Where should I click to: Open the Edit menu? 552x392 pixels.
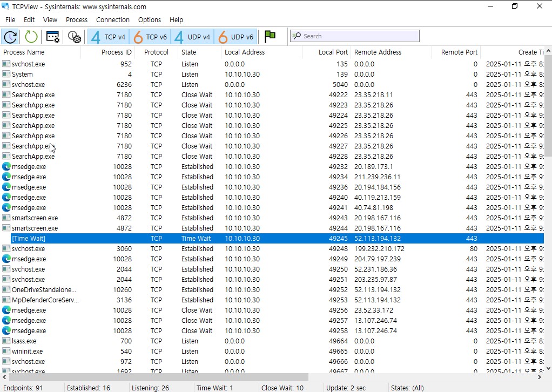(29, 19)
